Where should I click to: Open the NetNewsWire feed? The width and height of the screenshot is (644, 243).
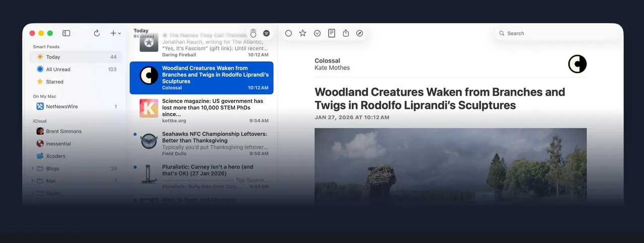[x=75, y=106]
